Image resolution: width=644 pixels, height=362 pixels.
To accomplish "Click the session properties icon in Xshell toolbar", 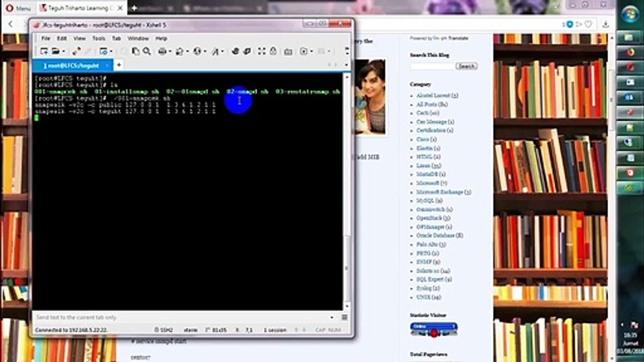I will click(103, 51).
